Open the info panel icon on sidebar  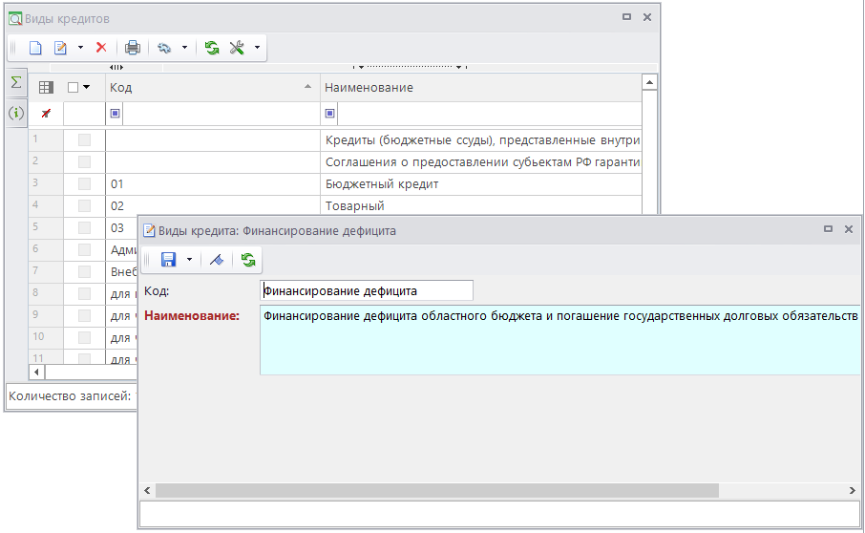(x=16, y=113)
